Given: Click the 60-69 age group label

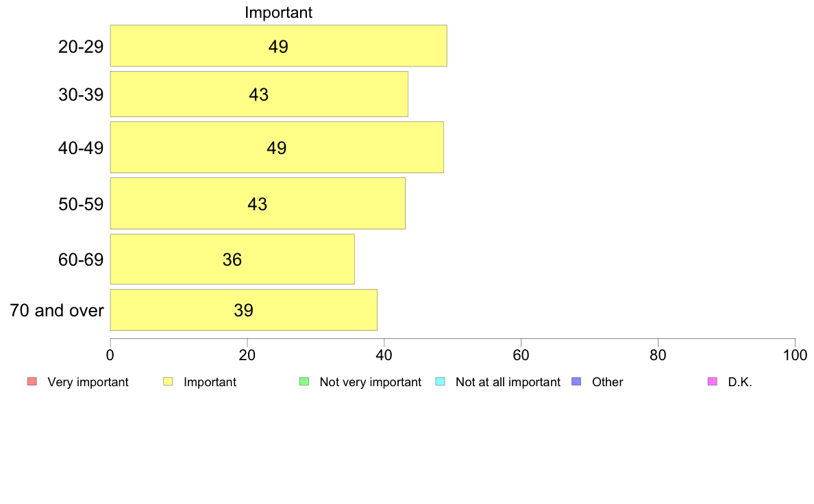Looking at the screenshot, I should tap(81, 260).
